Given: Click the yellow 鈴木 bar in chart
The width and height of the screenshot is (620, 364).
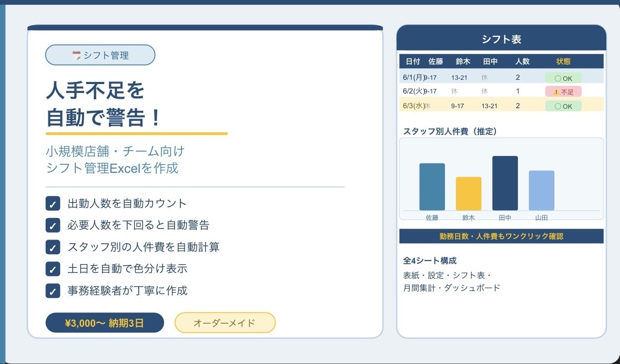Looking at the screenshot, I should [469, 193].
